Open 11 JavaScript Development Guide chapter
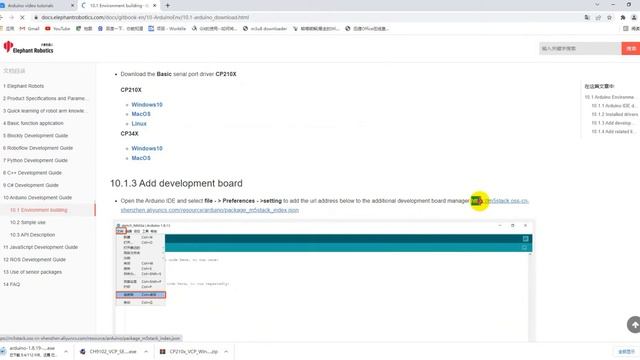 coord(40,247)
